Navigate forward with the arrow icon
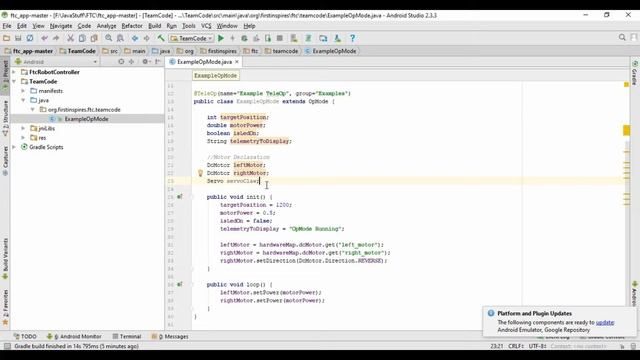The image size is (640, 360). click(x=147, y=38)
